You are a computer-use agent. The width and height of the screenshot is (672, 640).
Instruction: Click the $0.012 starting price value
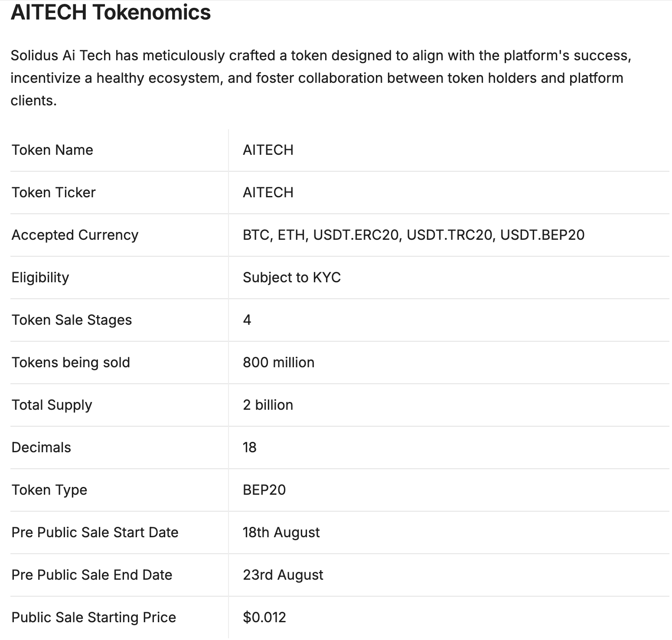click(x=264, y=617)
